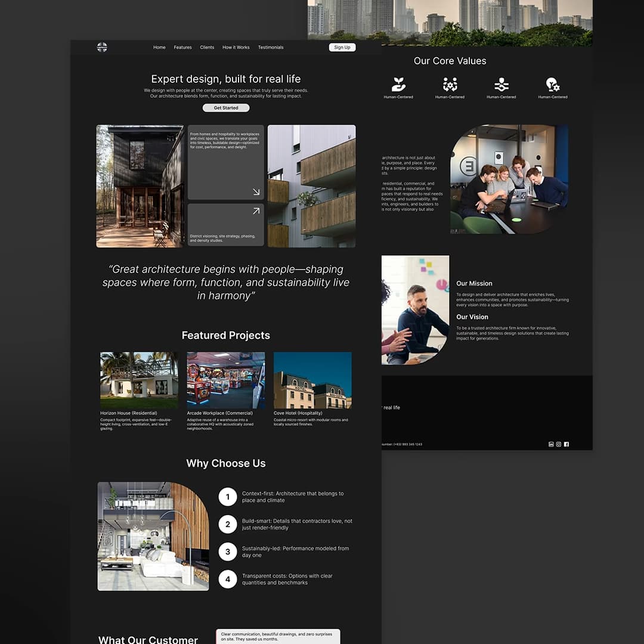Image resolution: width=644 pixels, height=644 pixels.
Task: Click the leftmost social icon in footer
Action: click(x=551, y=444)
